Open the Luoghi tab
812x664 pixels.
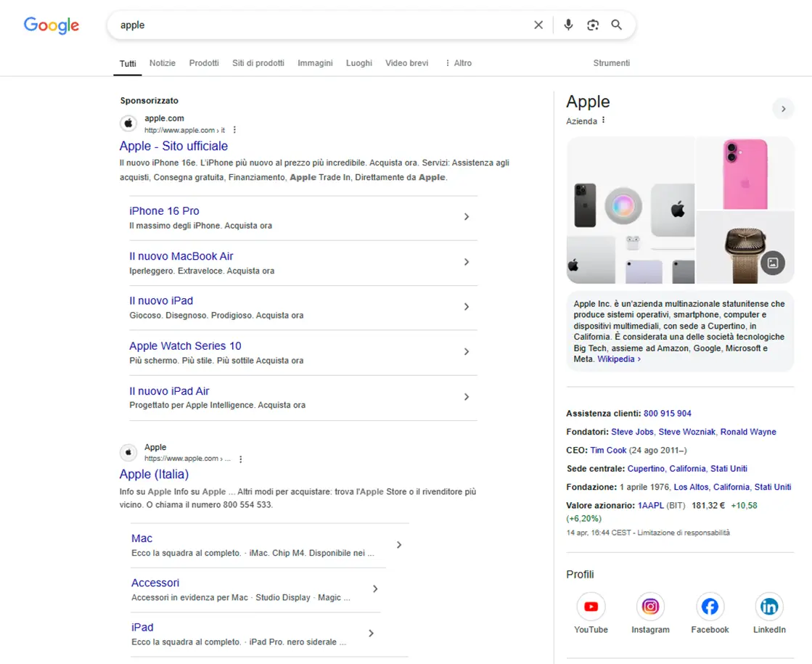pos(359,63)
